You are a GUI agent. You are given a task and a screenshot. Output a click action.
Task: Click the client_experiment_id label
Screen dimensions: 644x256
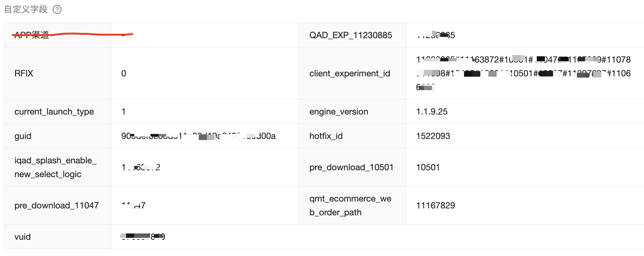coord(350,73)
